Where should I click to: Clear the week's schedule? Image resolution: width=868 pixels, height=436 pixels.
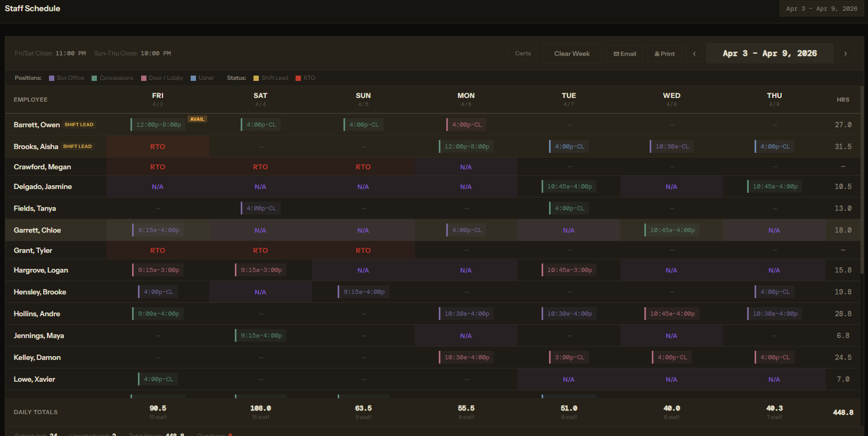572,54
